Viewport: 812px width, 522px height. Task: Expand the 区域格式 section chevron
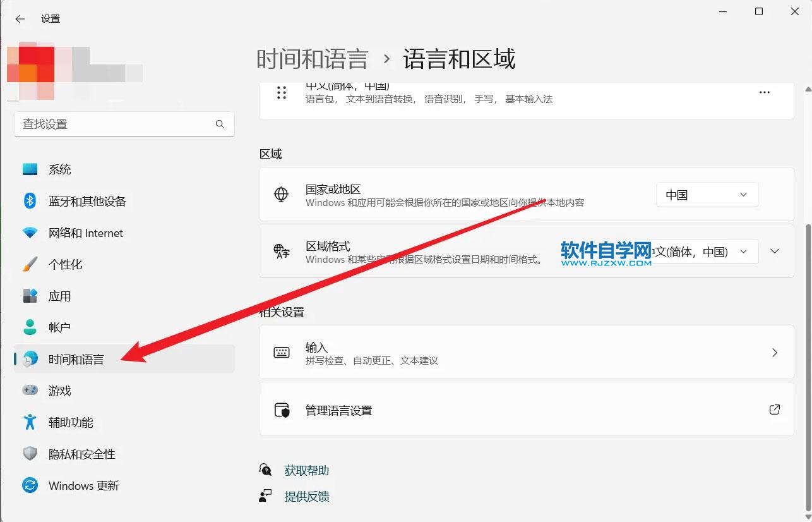[775, 251]
